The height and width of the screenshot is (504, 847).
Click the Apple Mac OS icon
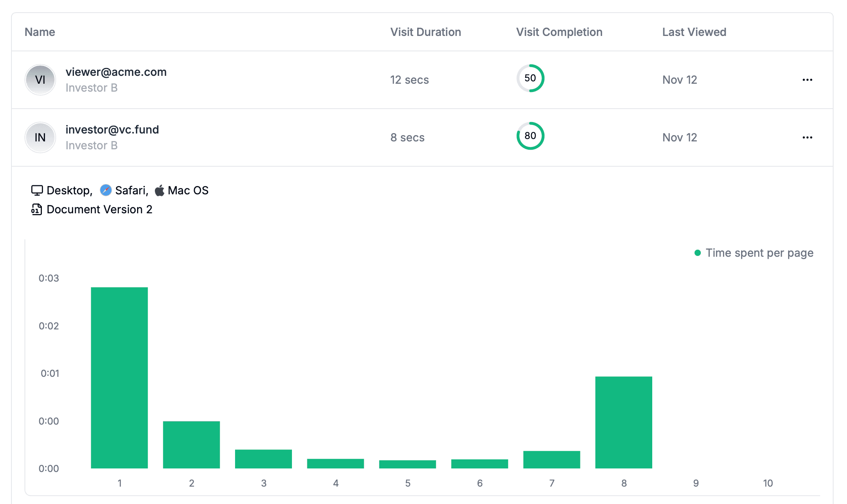(x=159, y=190)
